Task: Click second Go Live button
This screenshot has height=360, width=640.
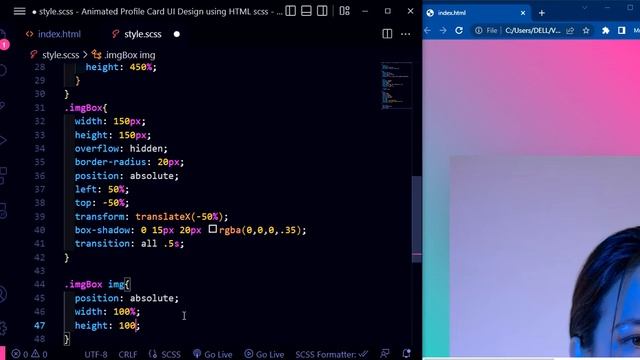Action: [x=264, y=354]
